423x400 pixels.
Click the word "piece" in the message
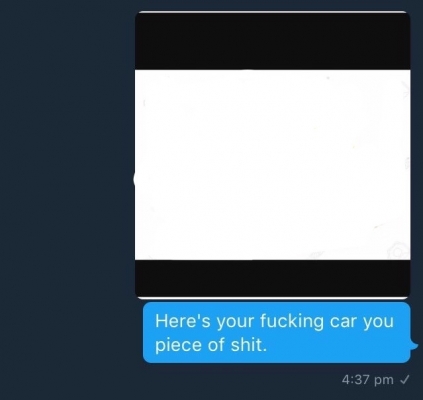[178, 345]
